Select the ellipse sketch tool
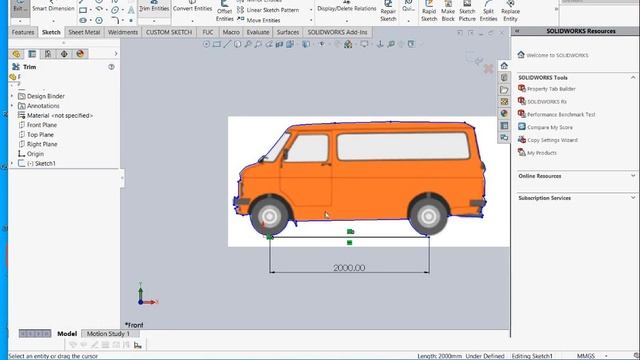Screen dimensions: 640x360 click(x=115, y=10)
